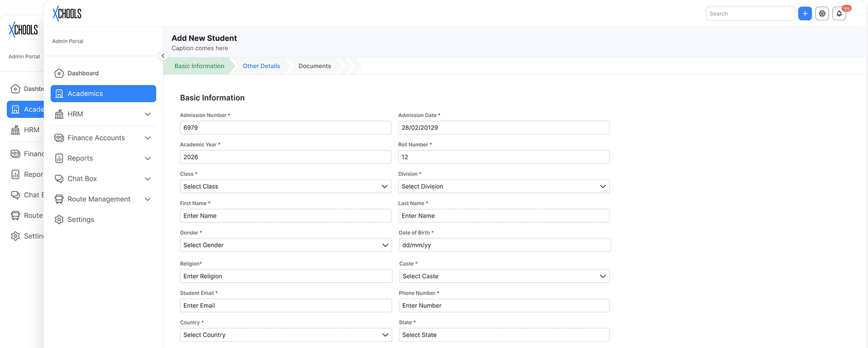868x348 pixels.
Task: Click the Reports chart icon in front sidebar
Action: coord(59,158)
